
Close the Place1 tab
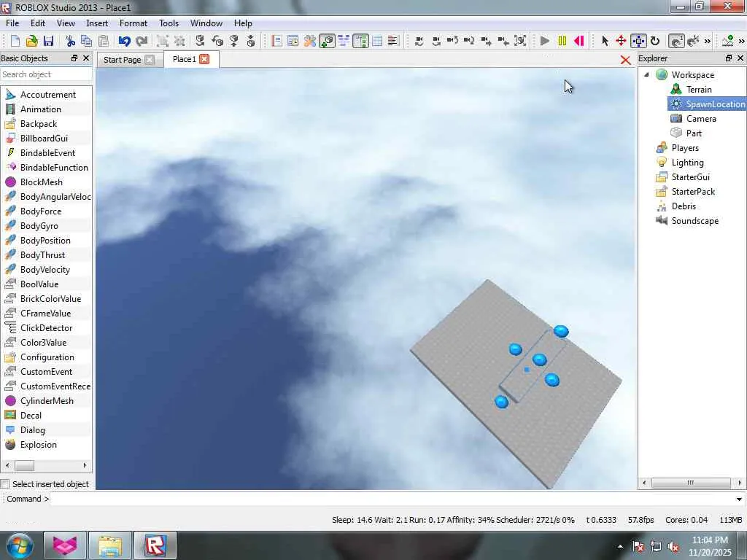[204, 59]
